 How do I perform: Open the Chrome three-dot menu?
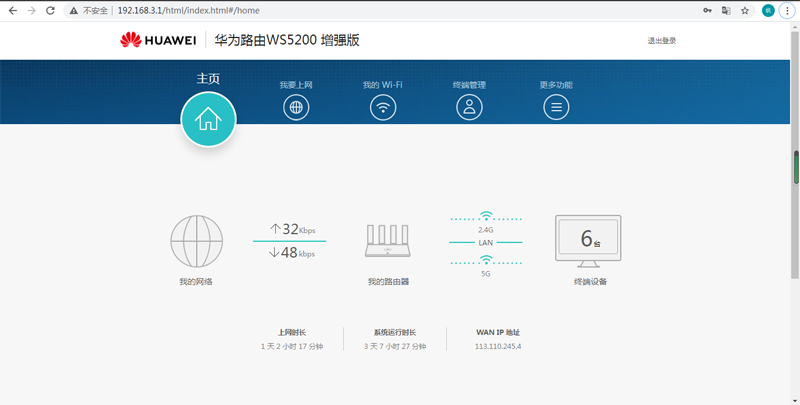(x=787, y=10)
